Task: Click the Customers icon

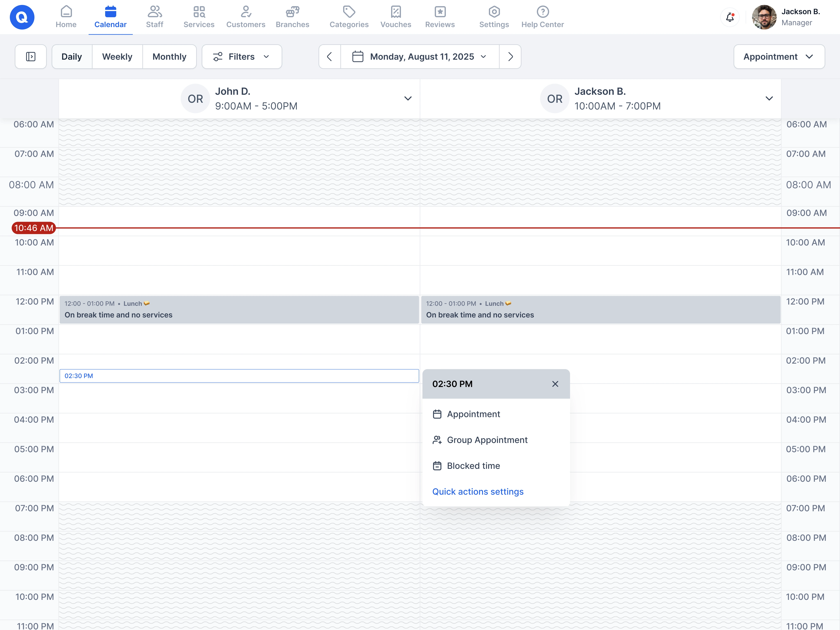Action: tap(245, 17)
